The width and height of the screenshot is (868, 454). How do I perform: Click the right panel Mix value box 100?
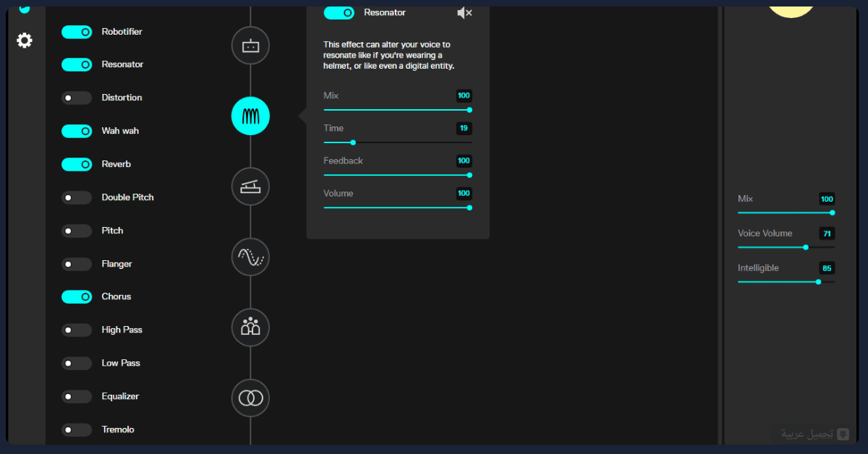tap(827, 199)
